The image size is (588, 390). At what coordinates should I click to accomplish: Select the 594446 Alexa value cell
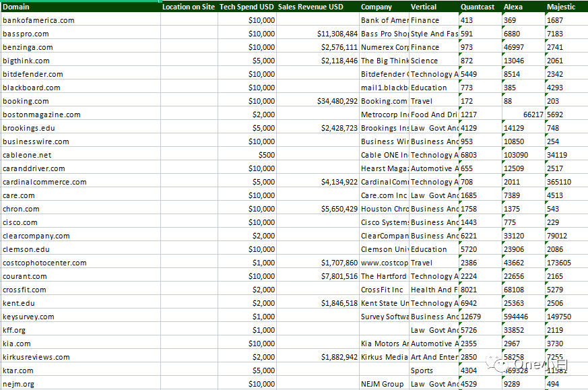[x=516, y=317]
